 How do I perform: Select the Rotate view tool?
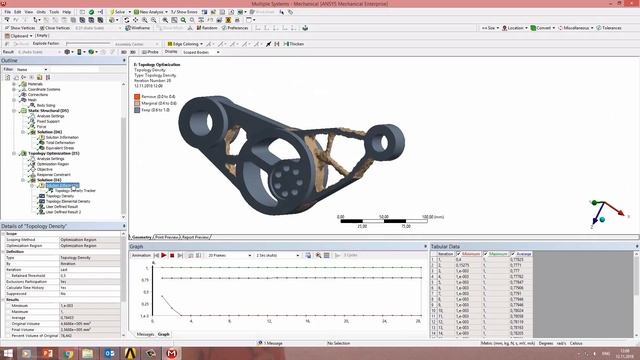pyautogui.click(x=127, y=20)
